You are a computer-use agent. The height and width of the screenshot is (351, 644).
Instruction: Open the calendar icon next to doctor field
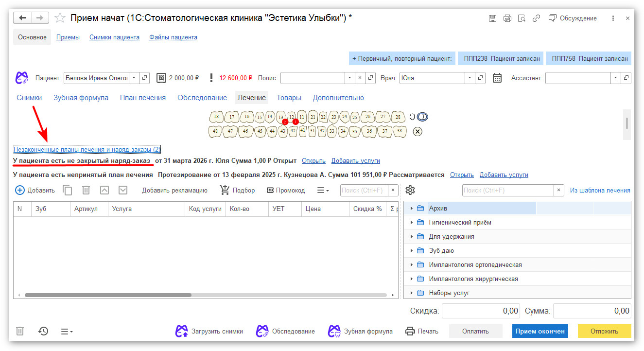tap(497, 78)
